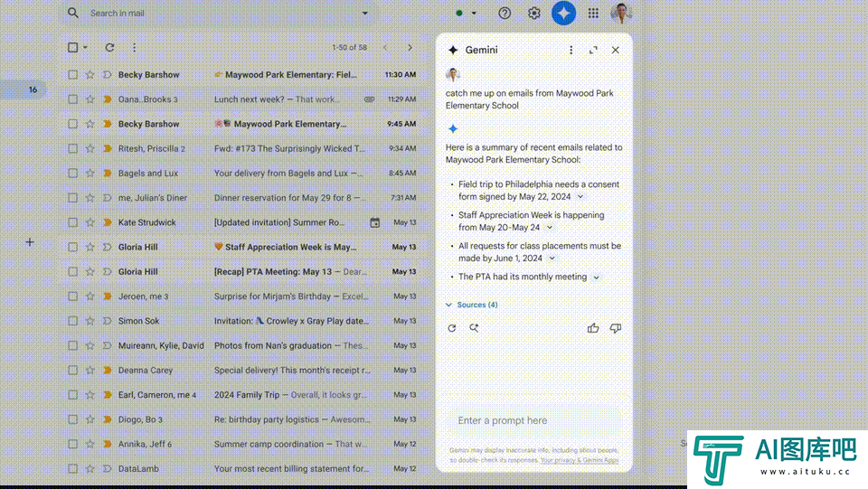868x489 pixels.
Task: Check the Ritesh, Priscilla email checkbox
Action: click(x=72, y=148)
